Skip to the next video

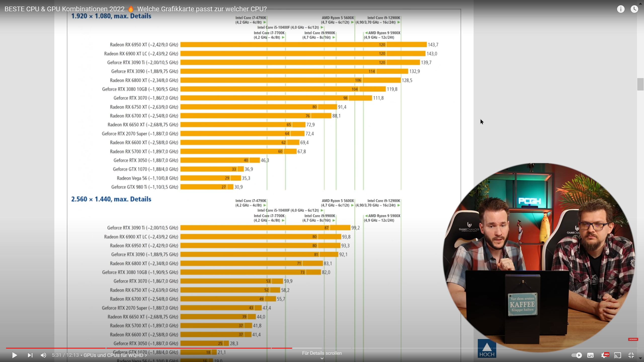(x=30, y=355)
